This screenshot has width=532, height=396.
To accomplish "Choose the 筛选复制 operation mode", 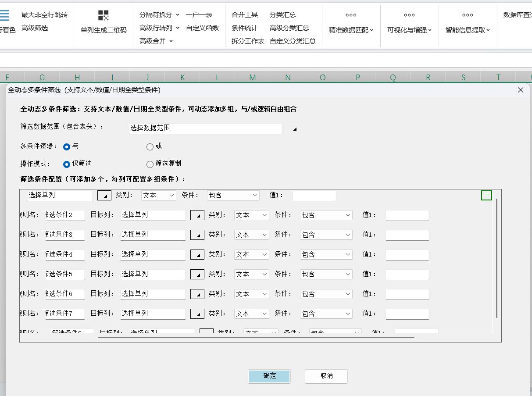I will point(150,164).
